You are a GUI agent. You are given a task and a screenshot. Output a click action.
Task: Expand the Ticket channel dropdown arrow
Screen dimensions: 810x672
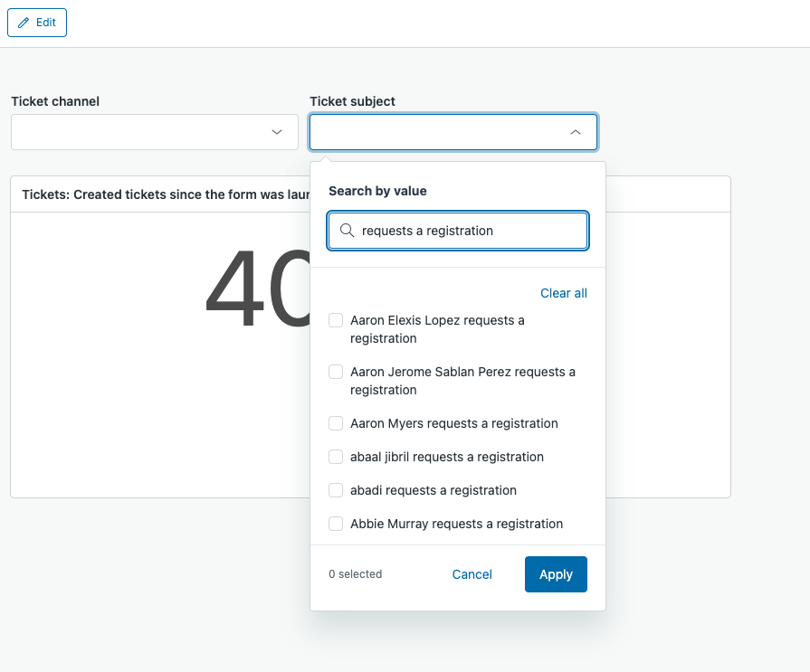click(277, 132)
